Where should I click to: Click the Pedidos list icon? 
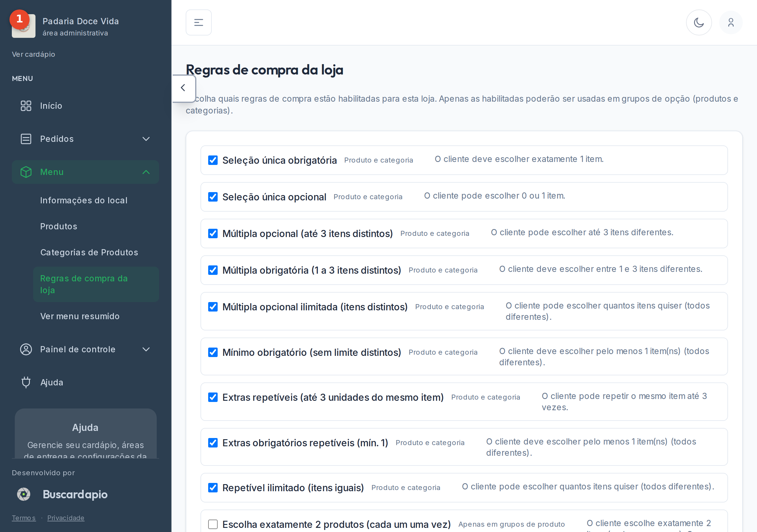click(x=26, y=139)
